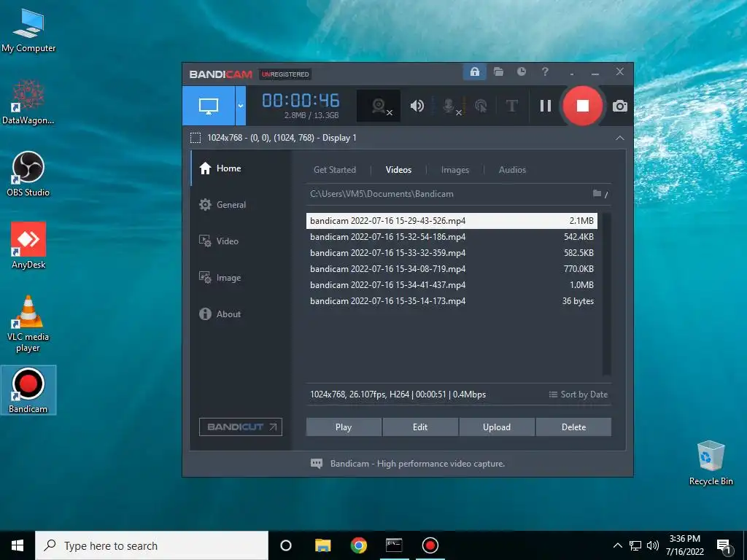Open Sort by Date menu
The width and height of the screenshot is (747, 560).
coord(578,394)
